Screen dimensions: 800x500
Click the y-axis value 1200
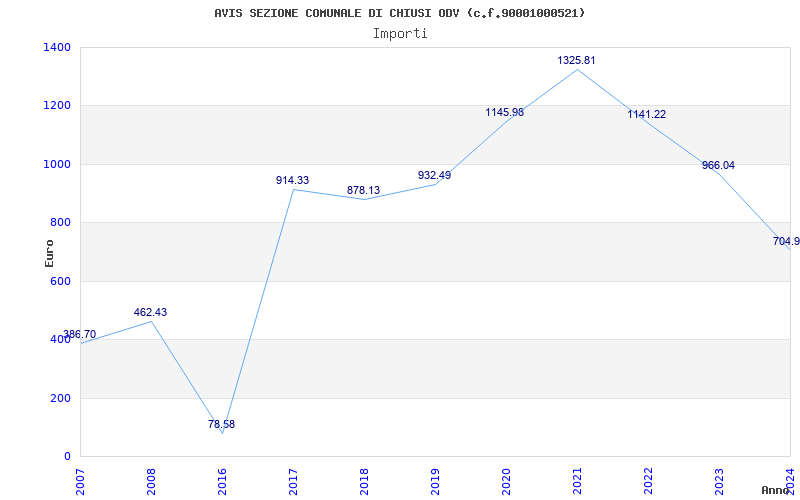58,106
